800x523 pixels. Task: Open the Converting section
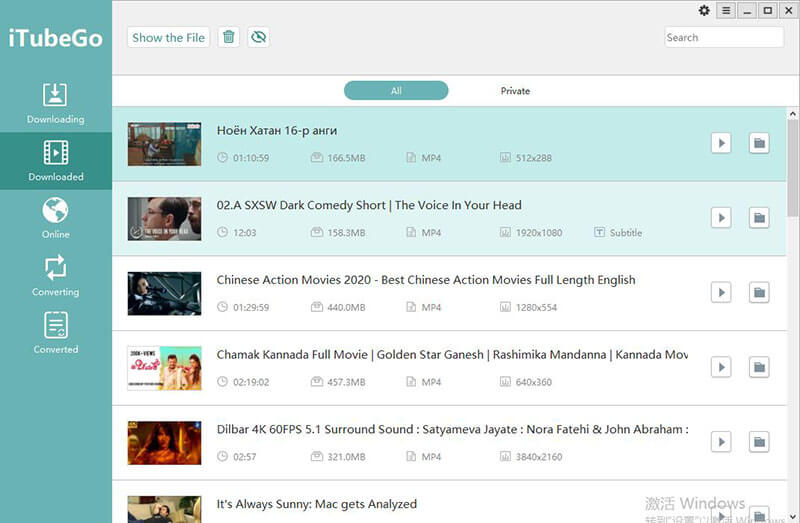click(56, 276)
